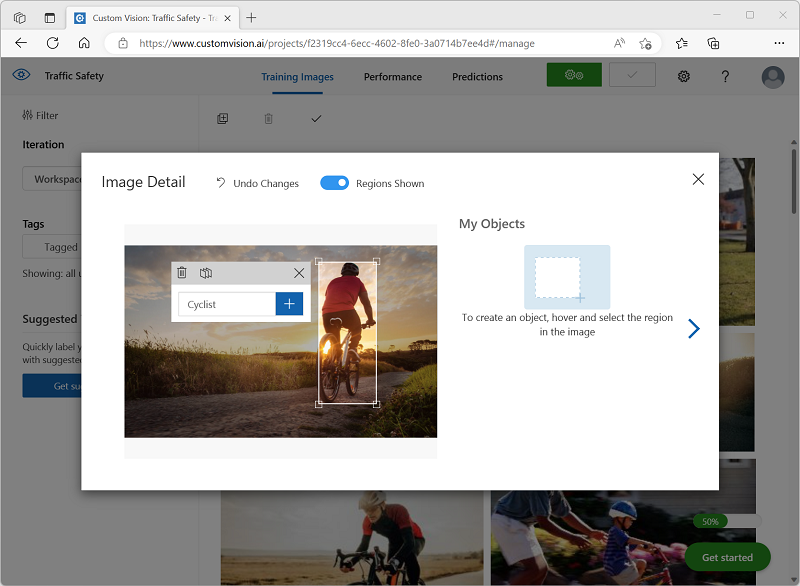Viewport: 800px width, 586px height.
Task: Open a new browser tab
Action: coord(251,18)
